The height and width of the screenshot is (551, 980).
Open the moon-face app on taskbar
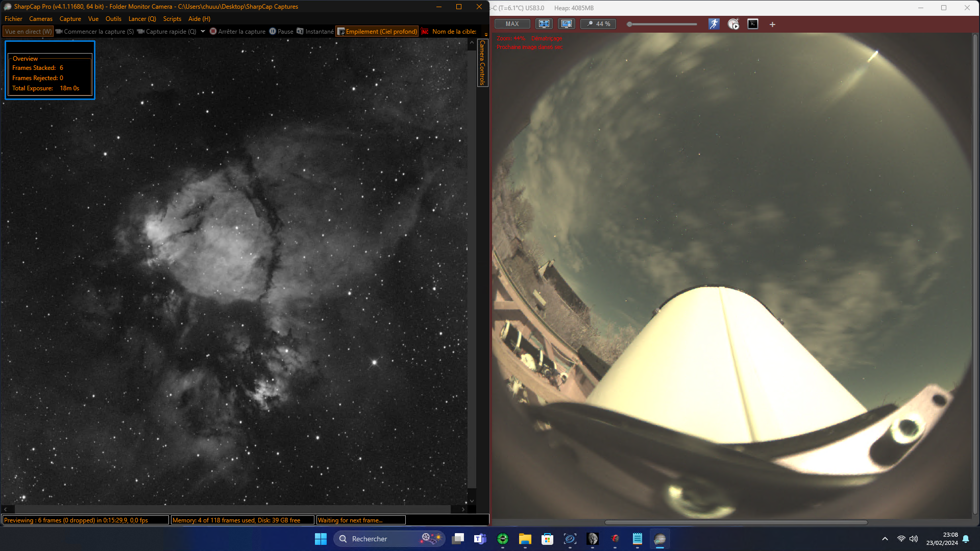point(593,539)
